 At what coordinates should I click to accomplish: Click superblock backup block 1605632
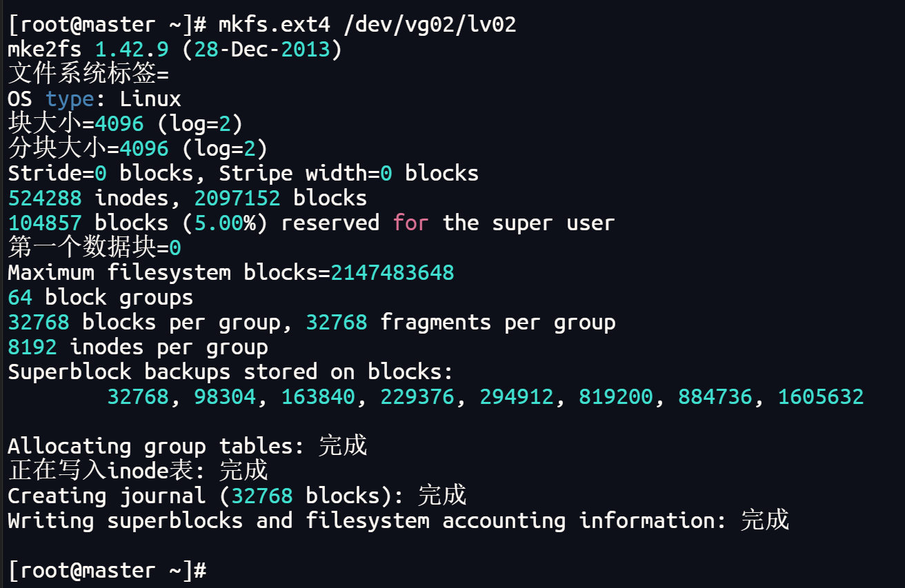pos(821,397)
